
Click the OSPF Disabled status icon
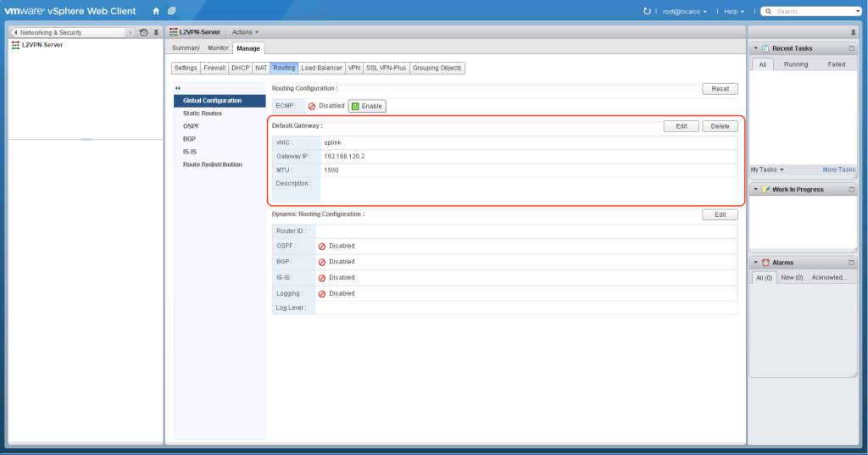coord(321,247)
